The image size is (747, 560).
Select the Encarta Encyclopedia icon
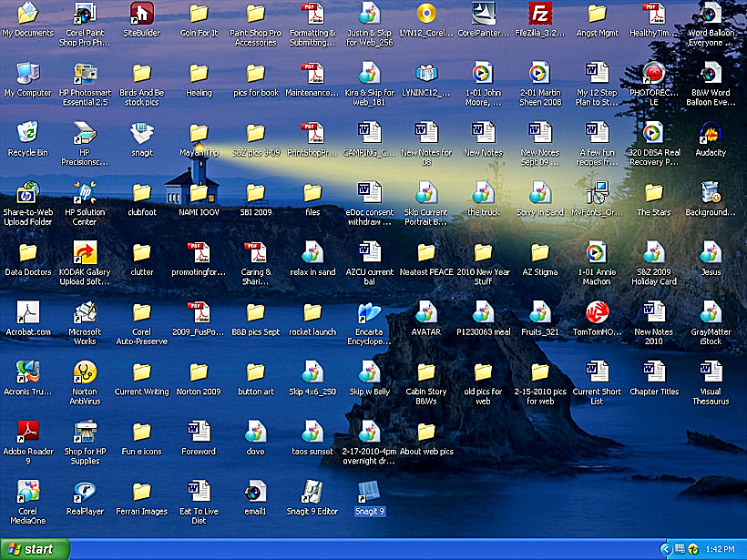pos(369,313)
